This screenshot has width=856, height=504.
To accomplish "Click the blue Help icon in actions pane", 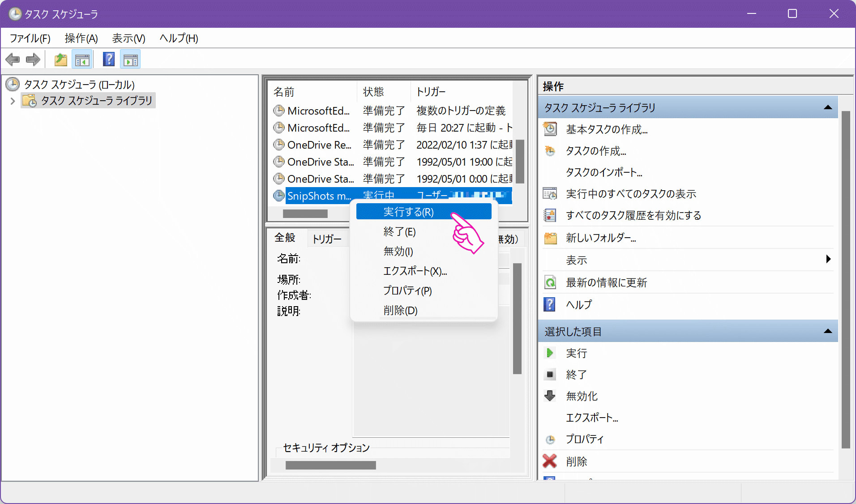I will pyautogui.click(x=550, y=304).
